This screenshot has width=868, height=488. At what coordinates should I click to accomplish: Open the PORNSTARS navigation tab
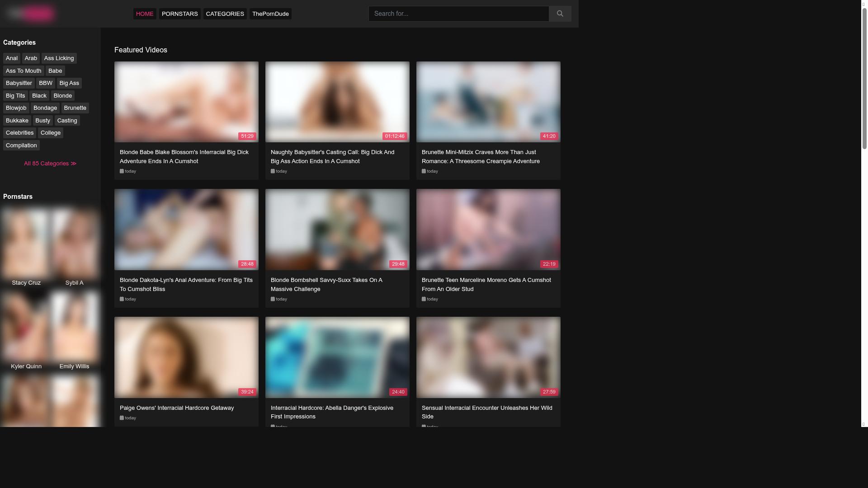tap(179, 14)
